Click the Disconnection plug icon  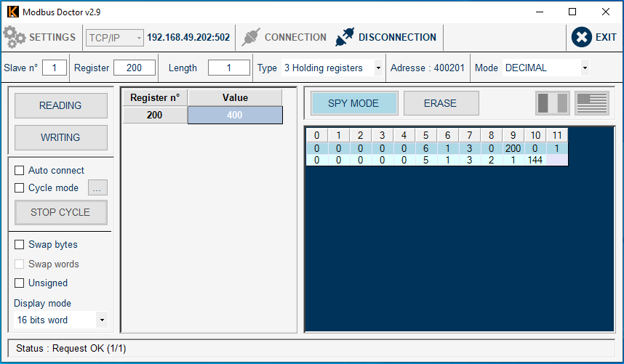tap(345, 37)
